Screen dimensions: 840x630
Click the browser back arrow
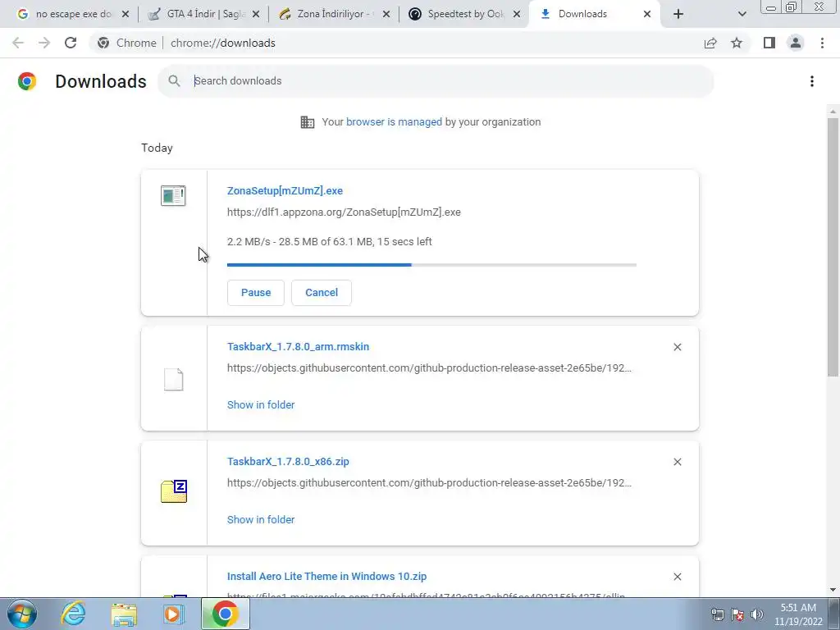18,43
